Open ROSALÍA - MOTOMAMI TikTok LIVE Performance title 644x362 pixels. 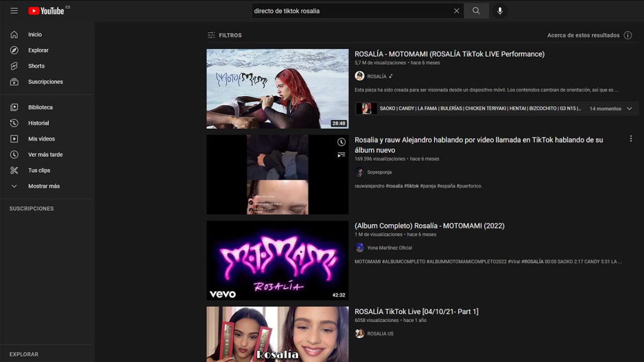point(449,54)
